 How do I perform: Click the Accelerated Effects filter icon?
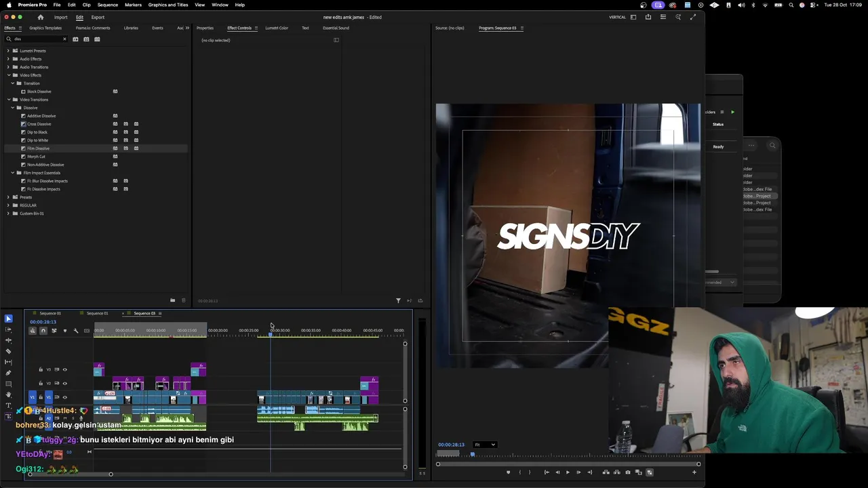click(75, 39)
